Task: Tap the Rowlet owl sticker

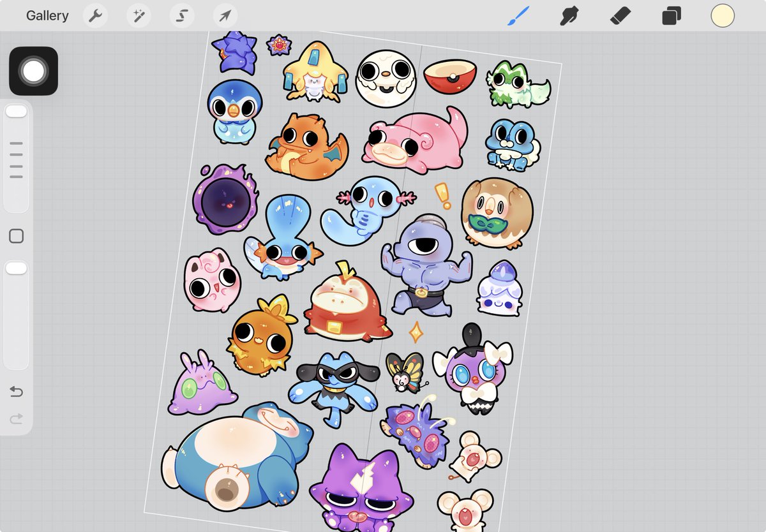Action: tap(497, 213)
